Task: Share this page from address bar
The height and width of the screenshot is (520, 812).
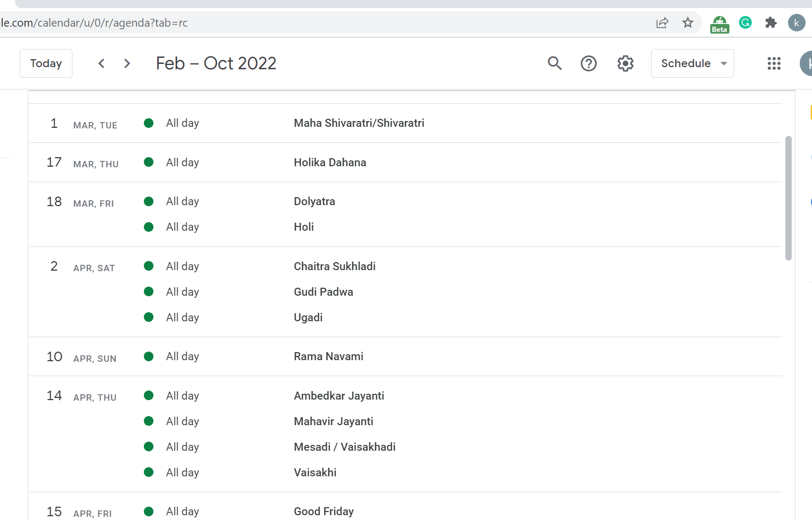Action: [662, 23]
